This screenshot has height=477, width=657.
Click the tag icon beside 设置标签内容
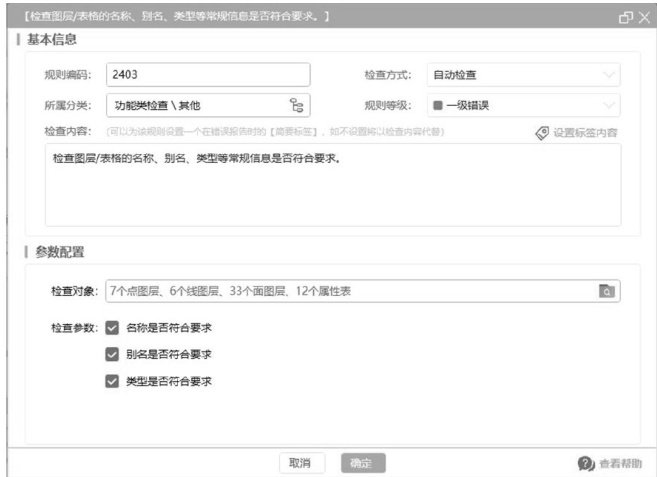click(x=541, y=132)
